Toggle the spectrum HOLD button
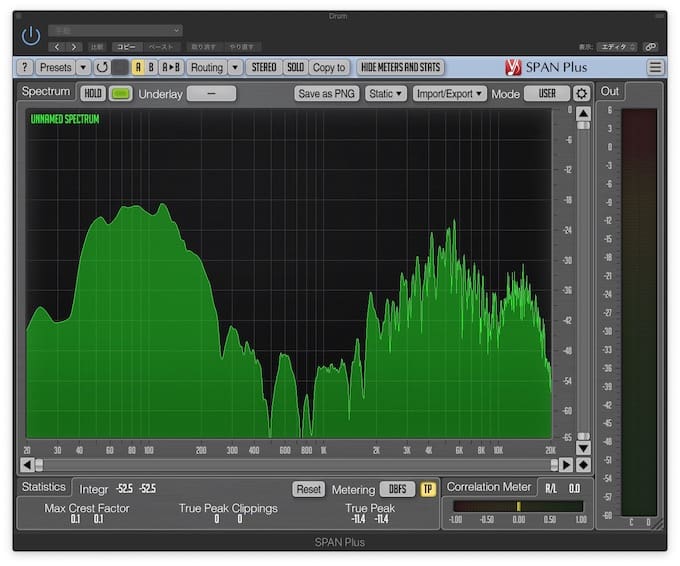This screenshot has height=566, width=680. coord(93,93)
